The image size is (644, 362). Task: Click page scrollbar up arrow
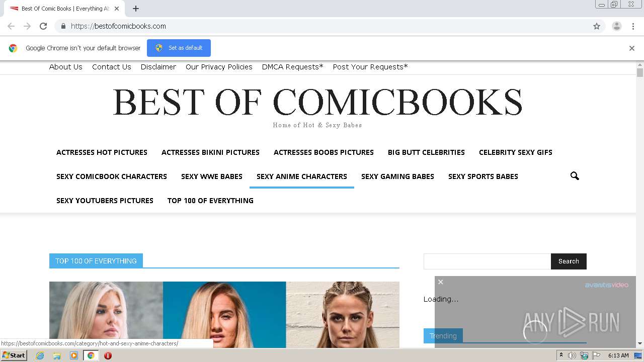(x=640, y=65)
